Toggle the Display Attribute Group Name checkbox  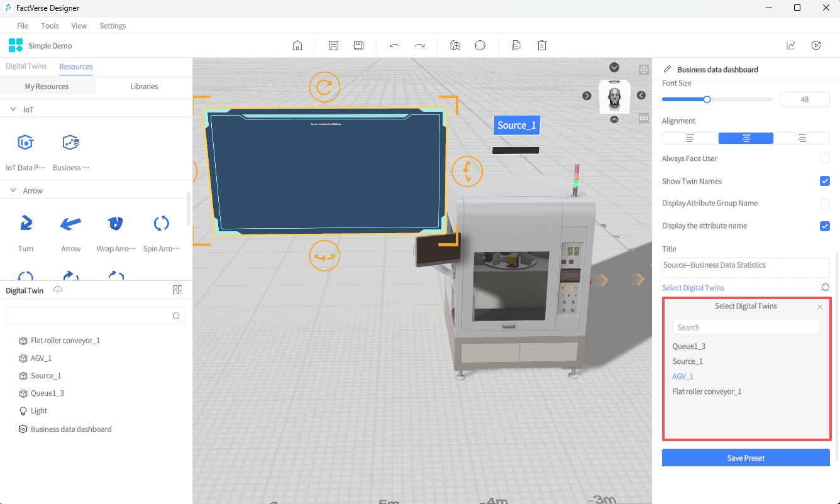click(x=824, y=204)
